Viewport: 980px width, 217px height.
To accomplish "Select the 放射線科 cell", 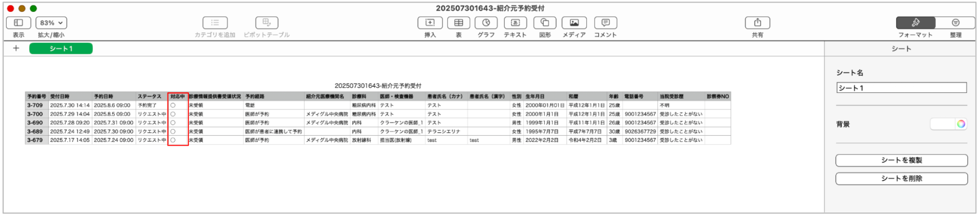I will pyautogui.click(x=364, y=140).
